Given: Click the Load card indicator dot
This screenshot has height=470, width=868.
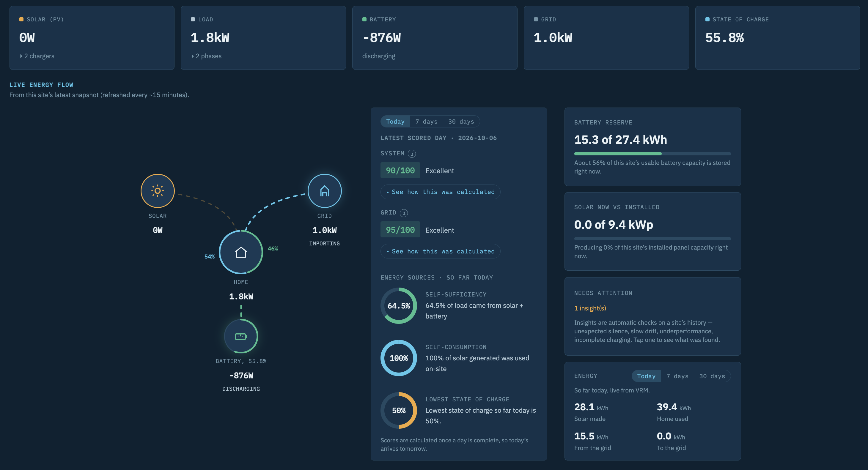Looking at the screenshot, I should [193, 19].
